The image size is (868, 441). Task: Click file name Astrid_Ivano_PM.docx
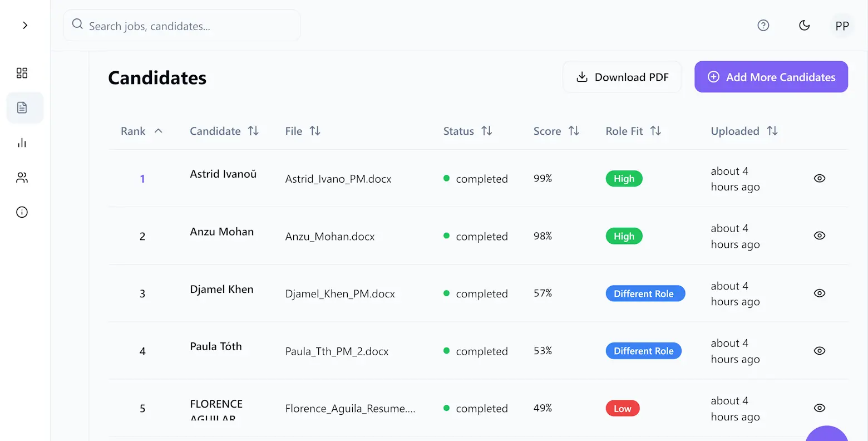click(x=338, y=179)
